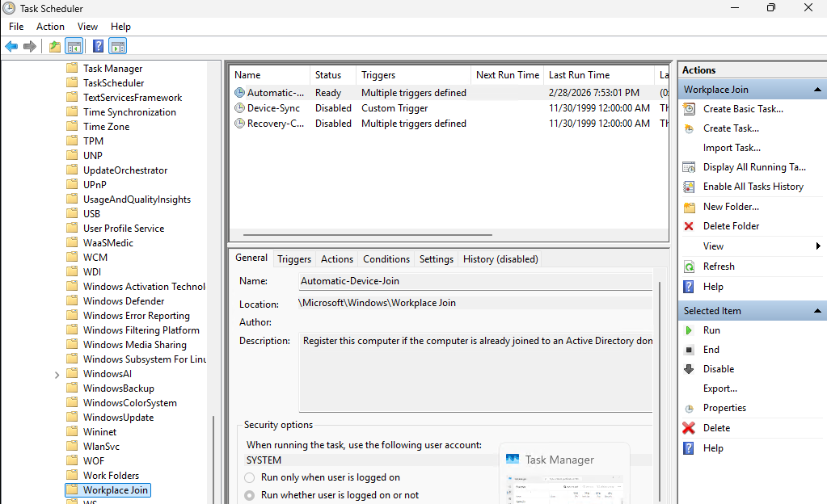Click the red Delete Folder icon

click(x=689, y=226)
